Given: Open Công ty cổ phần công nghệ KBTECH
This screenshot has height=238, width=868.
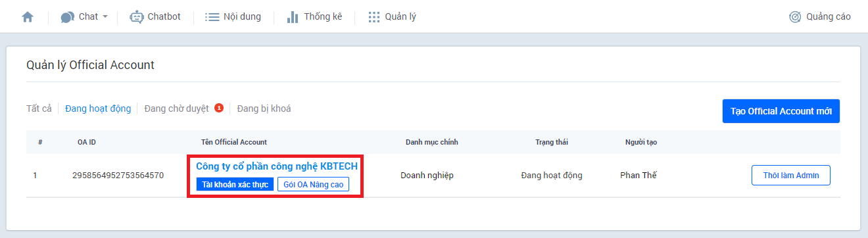Looking at the screenshot, I should click(x=277, y=166).
